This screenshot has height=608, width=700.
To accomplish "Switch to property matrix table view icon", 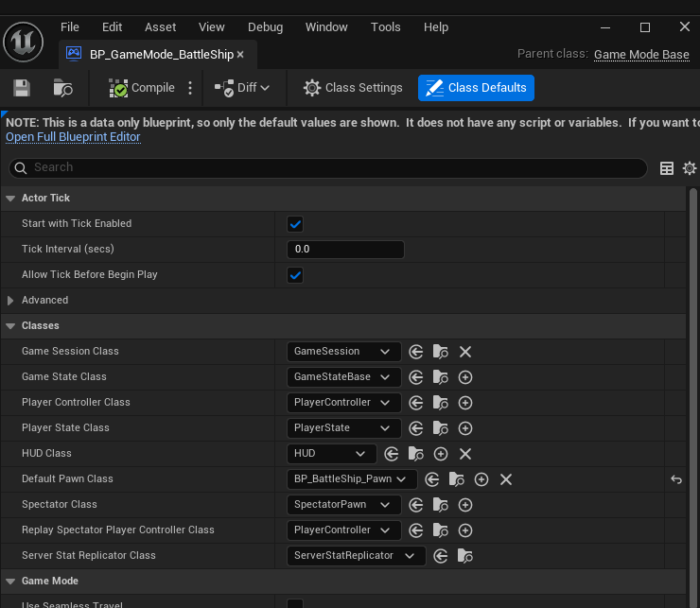I will pyautogui.click(x=667, y=168).
